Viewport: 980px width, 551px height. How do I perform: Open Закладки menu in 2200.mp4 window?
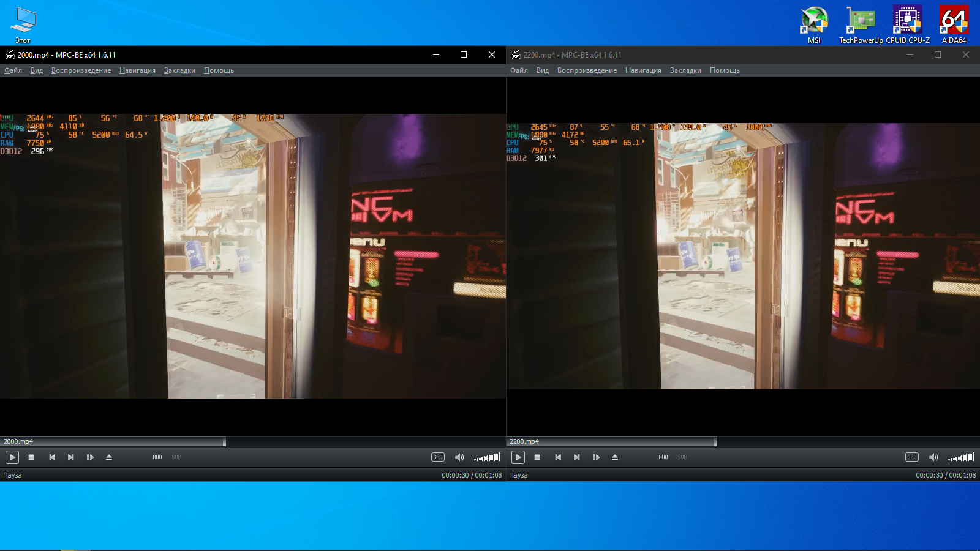(x=685, y=70)
